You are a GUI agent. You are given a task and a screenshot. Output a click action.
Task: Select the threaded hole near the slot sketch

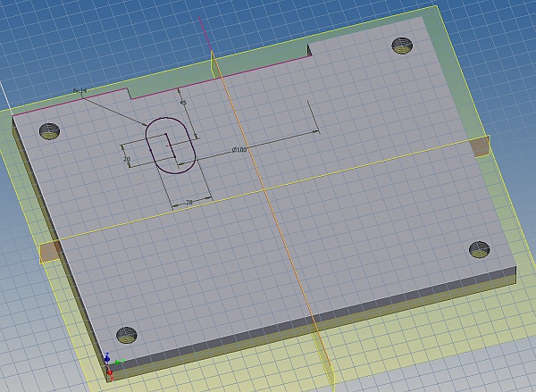[49, 131]
